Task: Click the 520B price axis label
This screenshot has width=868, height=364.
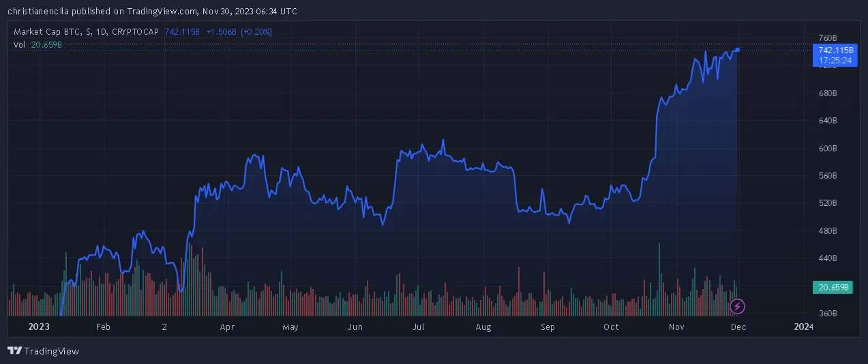Action: (826, 203)
